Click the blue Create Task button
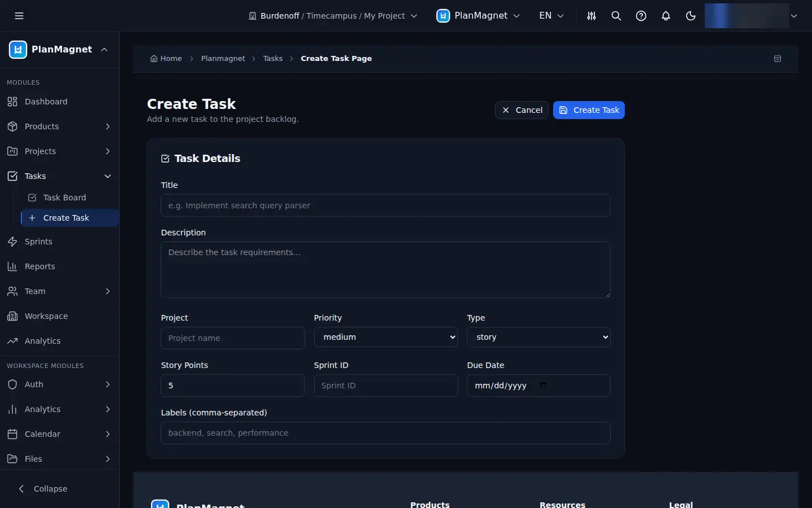Image resolution: width=812 pixels, height=508 pixels. click(x=589, y=110)
